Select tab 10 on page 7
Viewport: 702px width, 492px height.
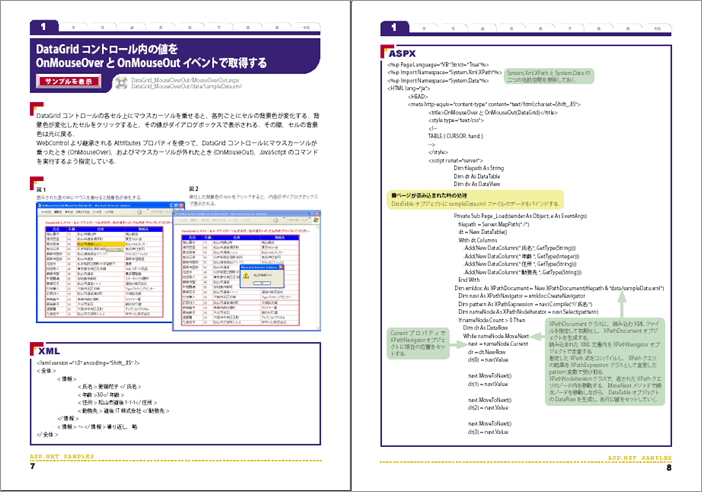point(306,27)
